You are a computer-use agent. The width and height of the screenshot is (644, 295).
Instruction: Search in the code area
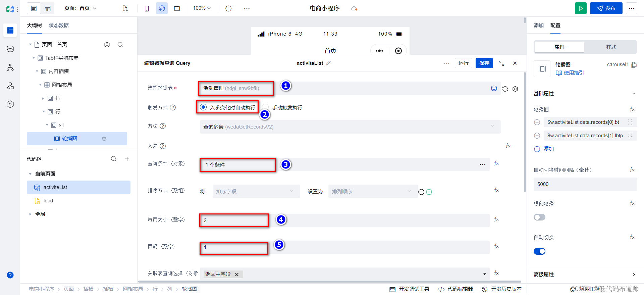point(114,159)
